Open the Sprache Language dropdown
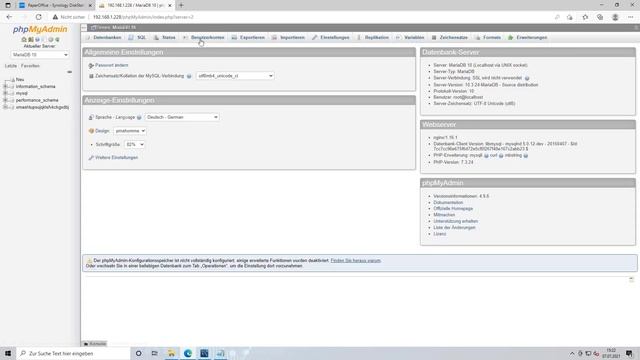Screen dimensions: 640x360 [x=182, y=117]
